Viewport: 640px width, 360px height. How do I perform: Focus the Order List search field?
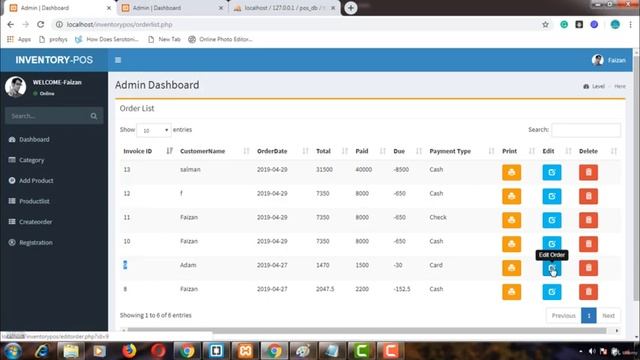click(586, 130)
